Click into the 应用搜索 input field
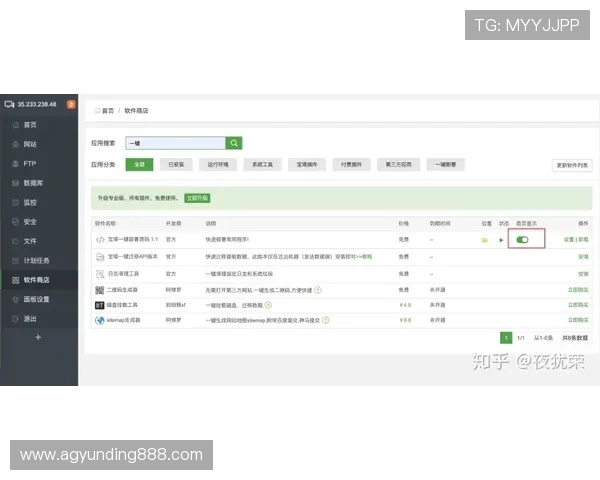600x480 pixels. coord(176,143)
